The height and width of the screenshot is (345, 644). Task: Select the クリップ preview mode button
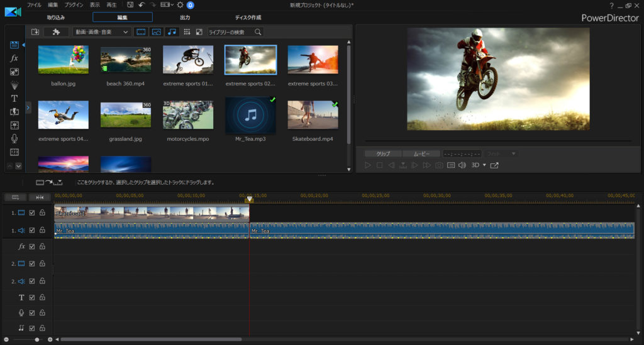383,153
